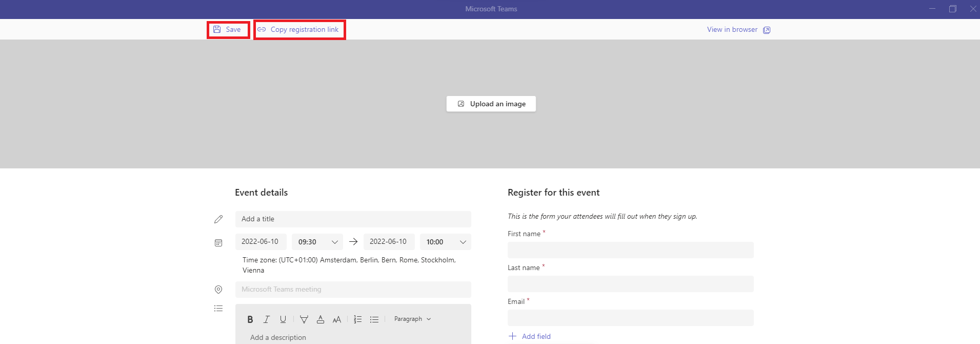Click the Microsoft Teams meeting location field

click(353, 290)
